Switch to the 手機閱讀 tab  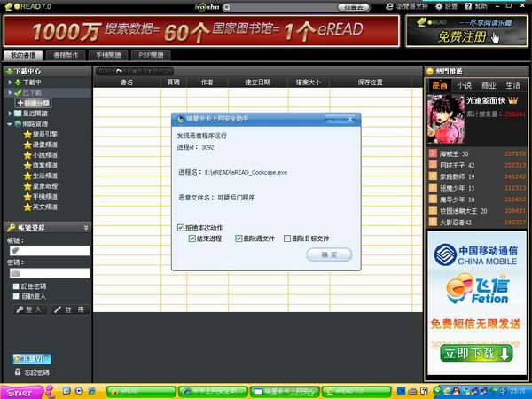[x=108, y=55]
